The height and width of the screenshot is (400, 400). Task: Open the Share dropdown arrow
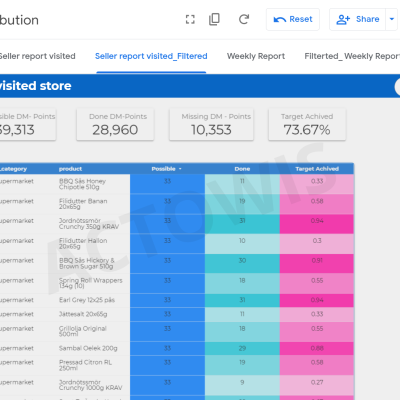coord(392,19)
